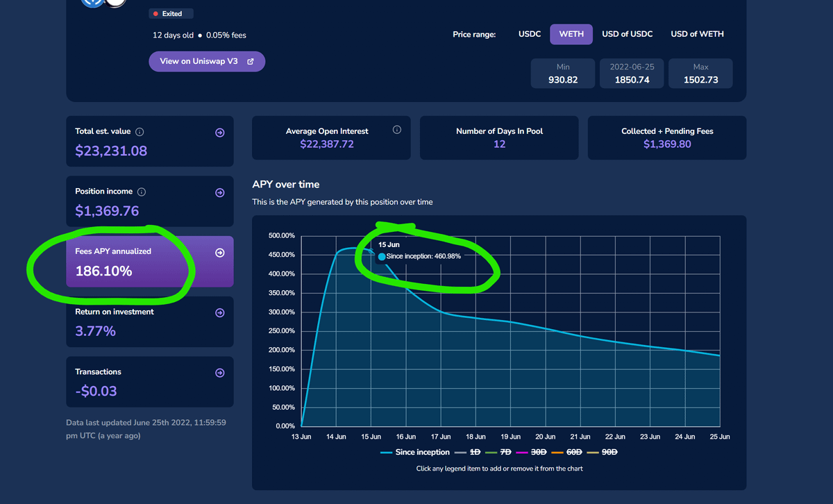Viewport: 833px width, 504px height.
Task: Toggle the Since inception legend series
Action: (x=415, y=453)
